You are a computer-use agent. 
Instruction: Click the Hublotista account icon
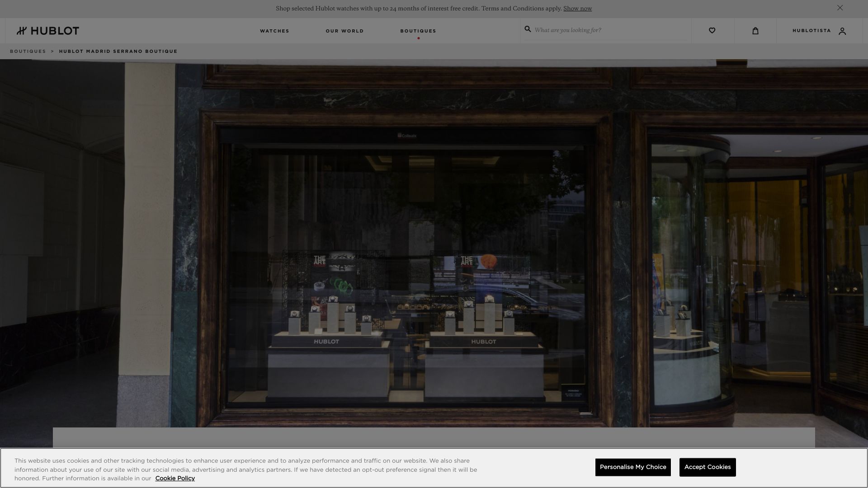(x=842, y=31)
